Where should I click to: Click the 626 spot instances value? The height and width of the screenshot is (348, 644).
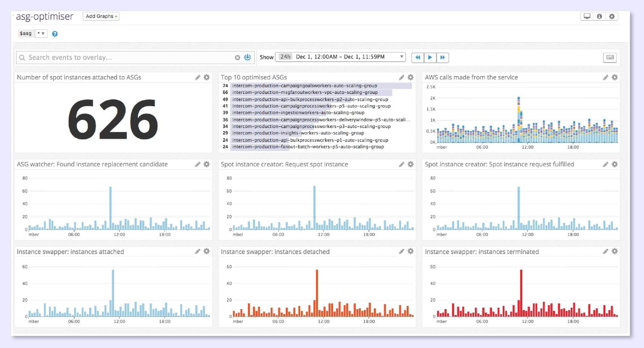click(x=113, y=119)
